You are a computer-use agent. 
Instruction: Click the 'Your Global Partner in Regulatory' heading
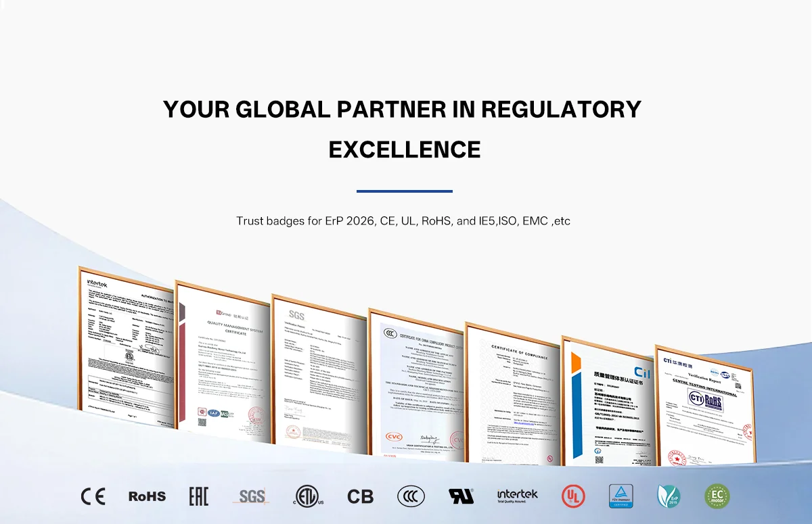point(403,109)
